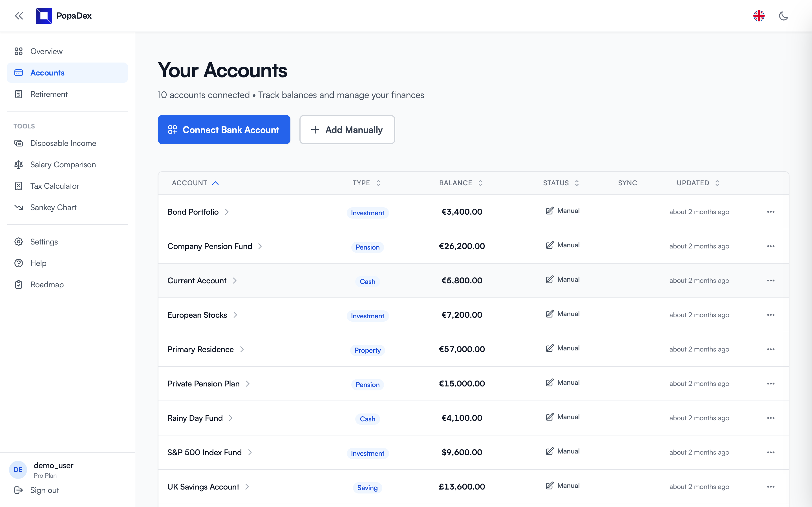This screenshot has height=507, width=812.
Task: Open the dark mode moon icon
Action: [x=784, y=16]
